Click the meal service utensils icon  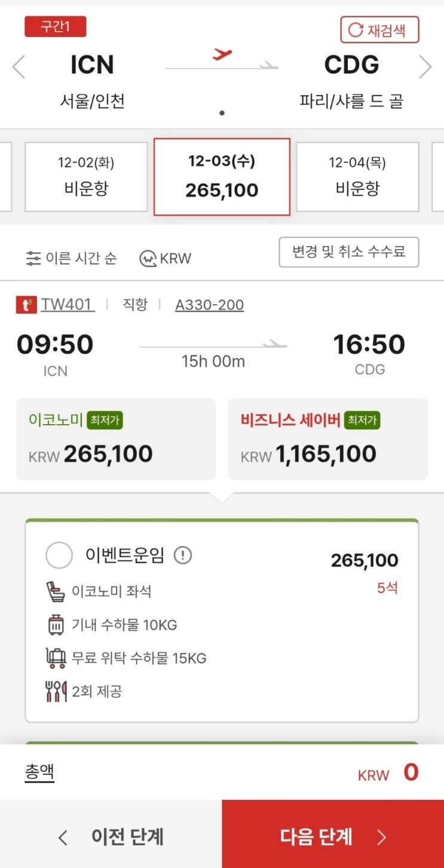click(x=56, y=692)
